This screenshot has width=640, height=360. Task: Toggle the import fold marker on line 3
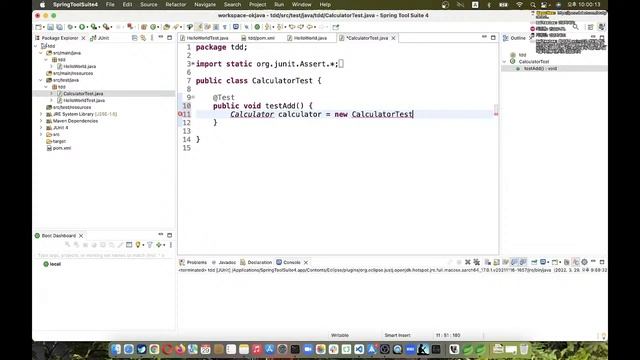[193, 64]
